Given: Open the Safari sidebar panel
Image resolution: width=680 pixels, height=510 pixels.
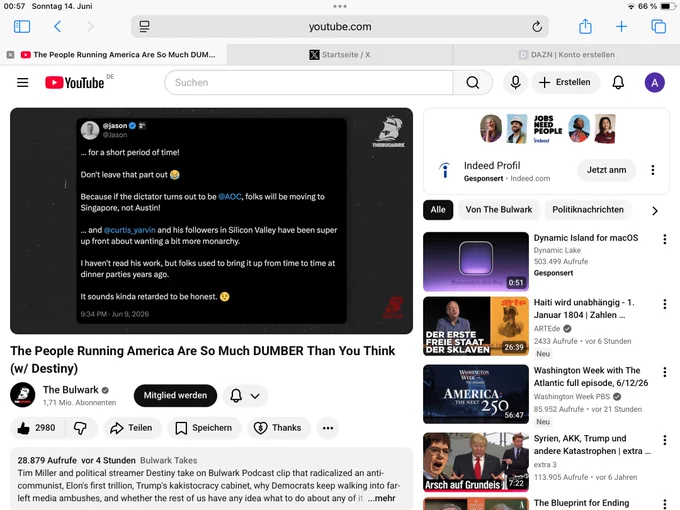Looking at the screenshot, I should point(22,26).
